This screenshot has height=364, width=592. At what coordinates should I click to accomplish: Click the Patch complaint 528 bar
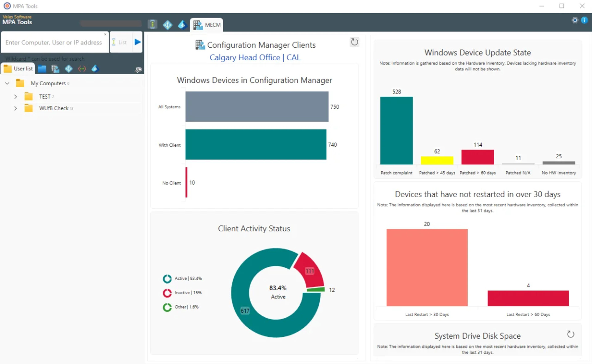396,130
